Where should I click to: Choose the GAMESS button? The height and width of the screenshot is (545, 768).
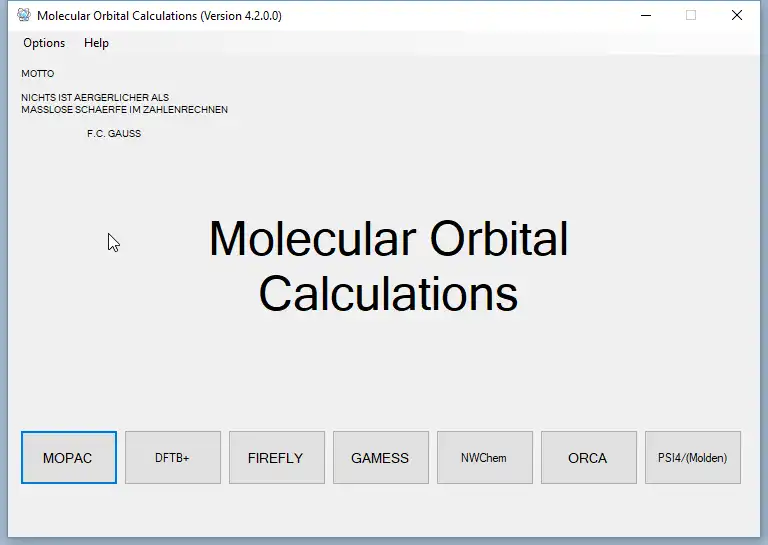coord(381,457)
